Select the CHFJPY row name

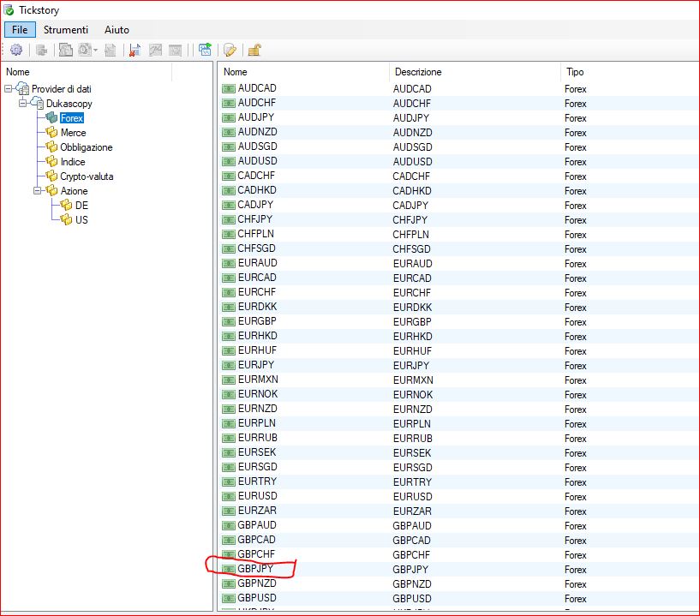coord(255,219)
